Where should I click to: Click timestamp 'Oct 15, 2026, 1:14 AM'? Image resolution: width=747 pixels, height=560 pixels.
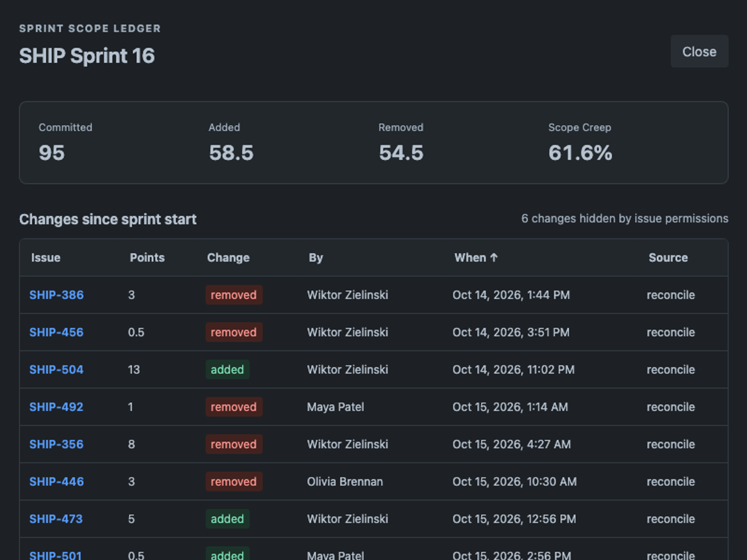click(510, 407)
